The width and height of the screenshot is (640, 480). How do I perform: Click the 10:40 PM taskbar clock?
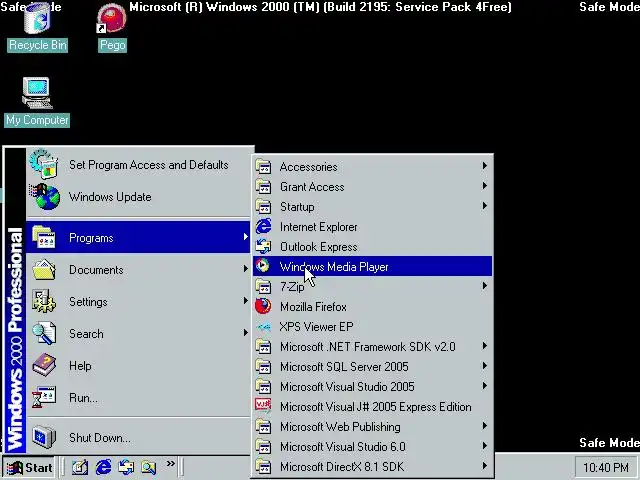click(x=606, y=467)
